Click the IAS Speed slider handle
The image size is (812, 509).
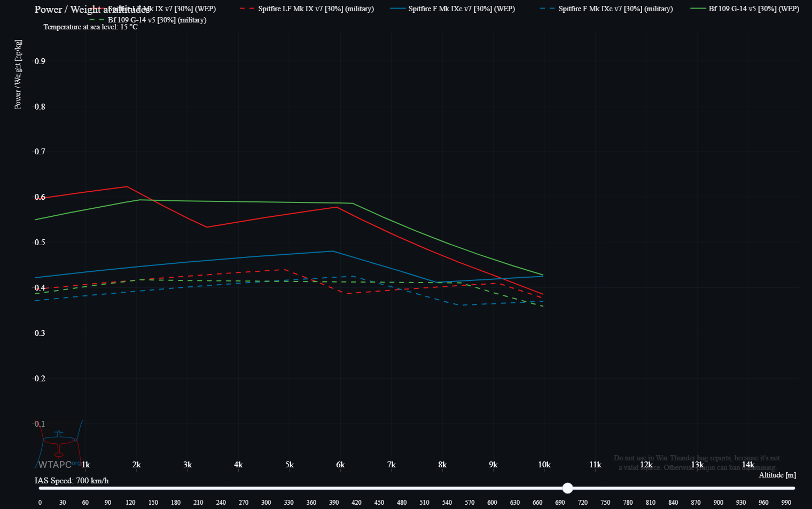coord(568,488)
